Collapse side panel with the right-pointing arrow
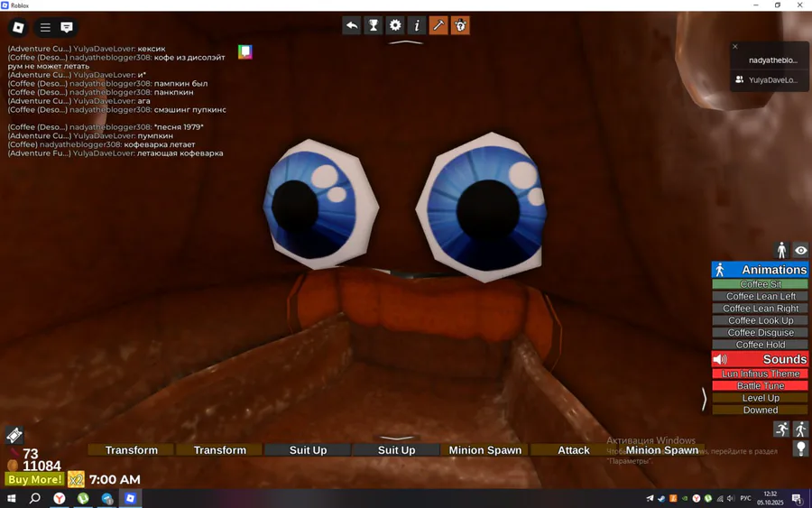This screenshot has height=508, width=812. pyautogui.click(x=705, y=399)
